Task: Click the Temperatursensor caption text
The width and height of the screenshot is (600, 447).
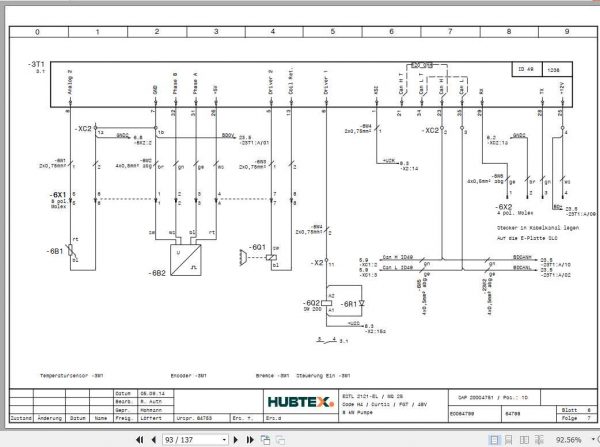Action: coord(72,375)
